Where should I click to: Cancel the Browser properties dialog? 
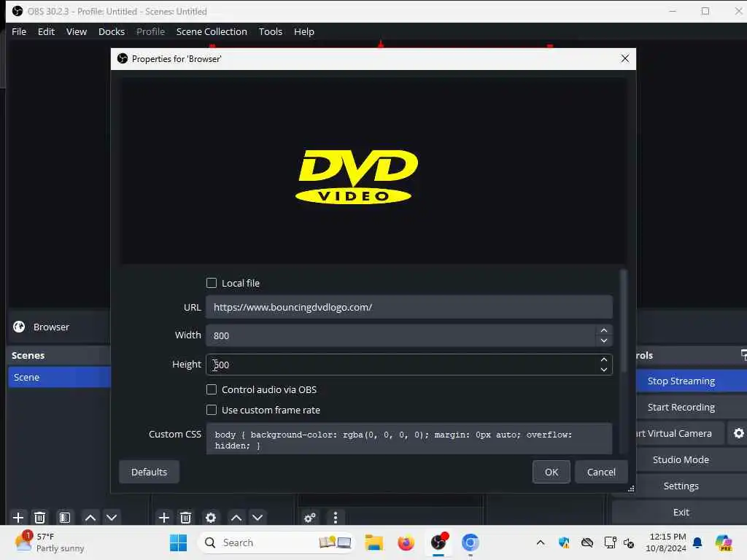pyautogui.click(x=601, y=472)
